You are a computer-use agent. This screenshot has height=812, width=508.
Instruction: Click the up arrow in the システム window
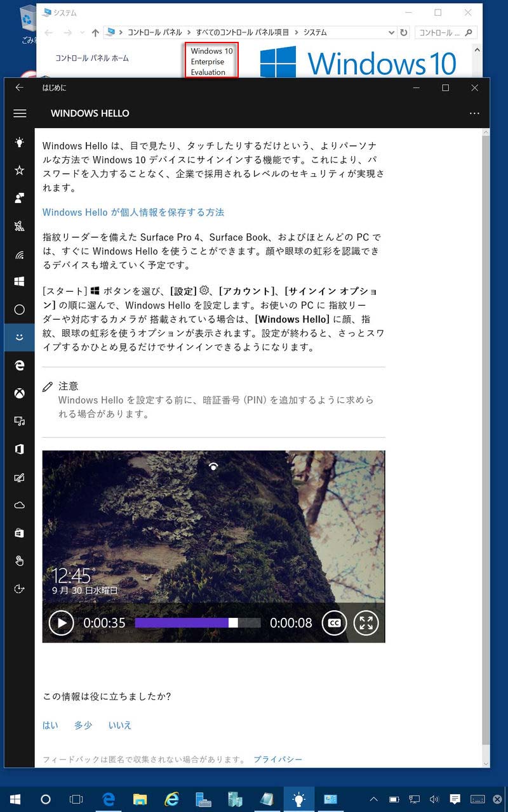coord(95,32)
